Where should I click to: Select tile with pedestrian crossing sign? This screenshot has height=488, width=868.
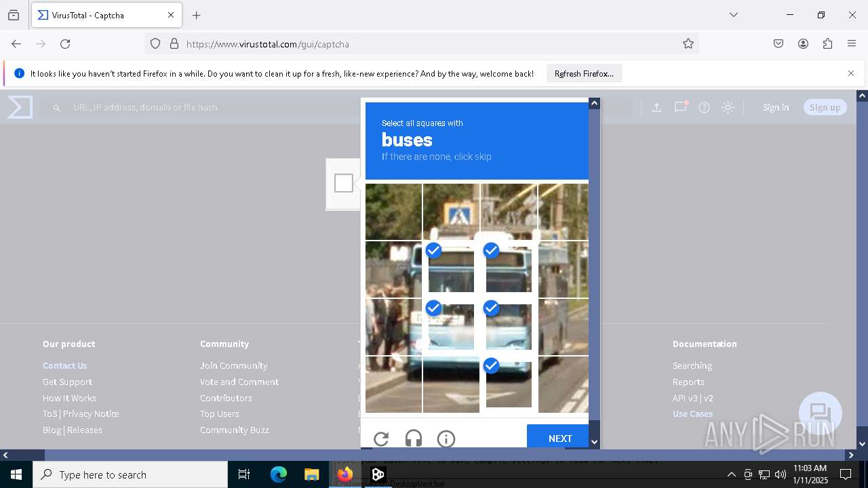[x=451, y=212]
